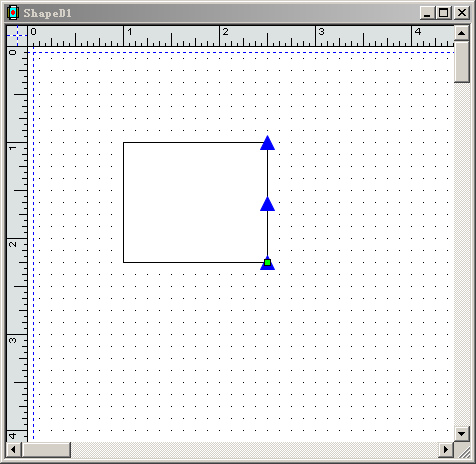Viewport: 476px width, 464px height.
Task: Select the middle blue triangle handle
Action: point(267,204)
